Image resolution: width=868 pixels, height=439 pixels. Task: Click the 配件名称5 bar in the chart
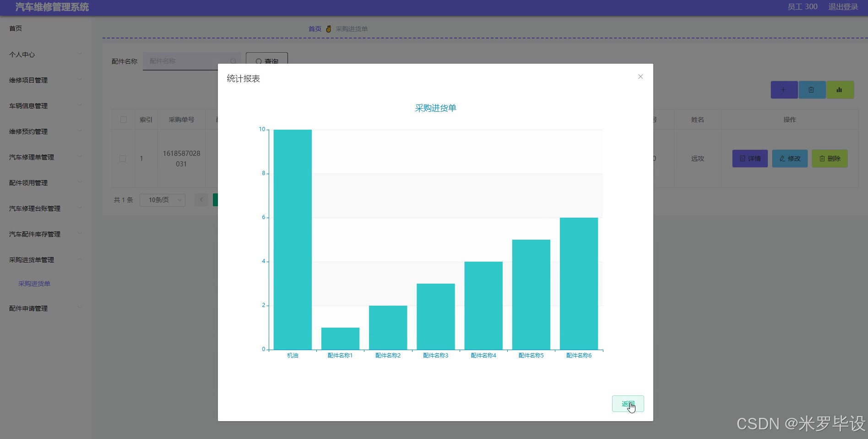pyautogui.click(x=531, y=295)
